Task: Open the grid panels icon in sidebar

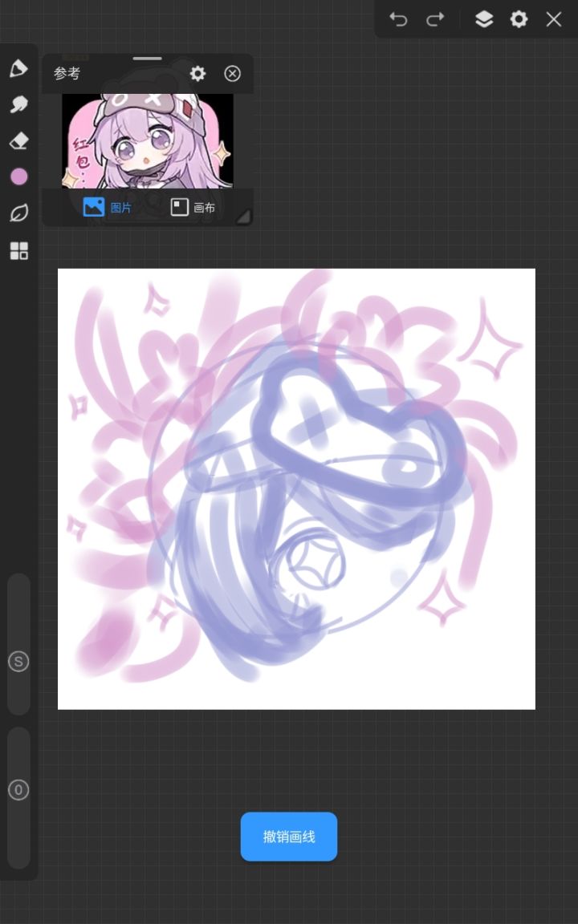Action: (x=19, y=250)
